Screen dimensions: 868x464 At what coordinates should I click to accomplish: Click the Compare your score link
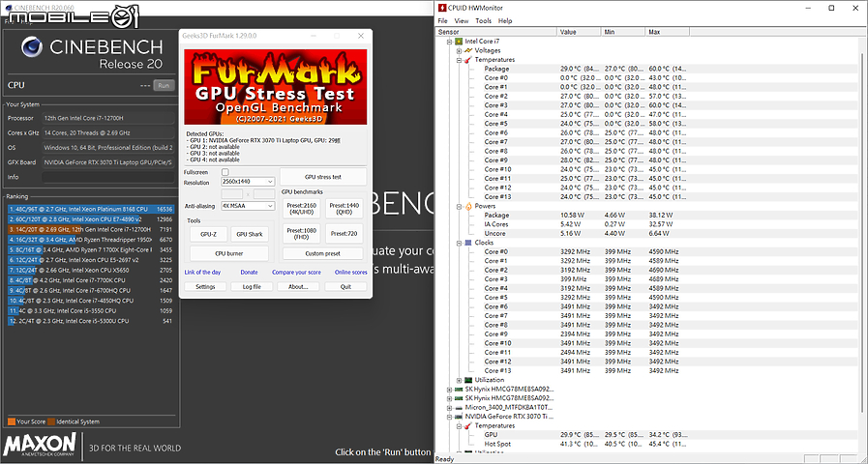tap(296, 272)
